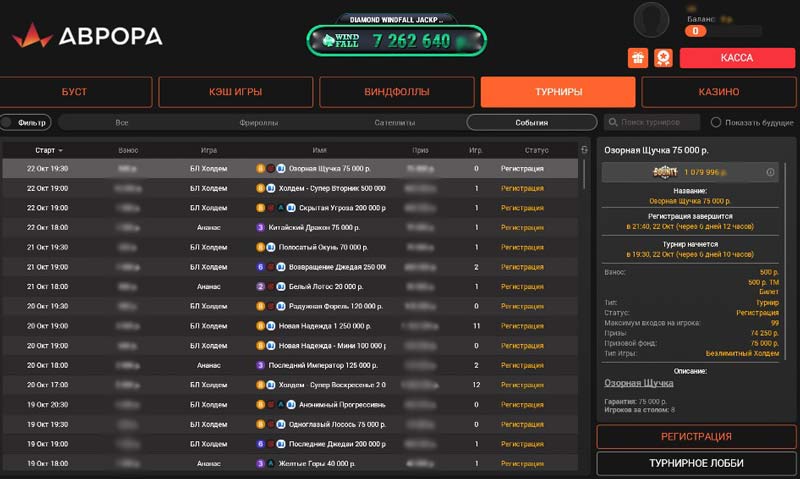The image size is (800, 479).
Task: Sort tournaments by Приз column header
Action: pos(420,150)
